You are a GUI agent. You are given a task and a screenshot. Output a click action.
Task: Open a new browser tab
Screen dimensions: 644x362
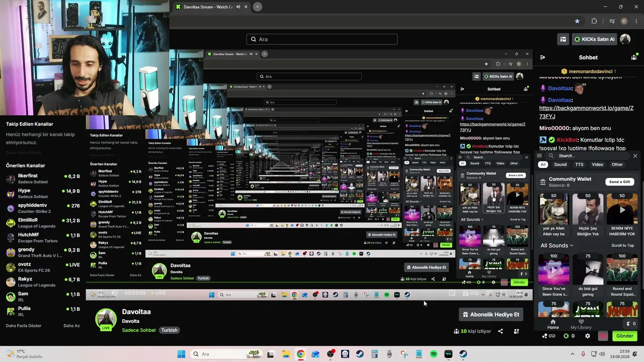click(x=257, y=7)
